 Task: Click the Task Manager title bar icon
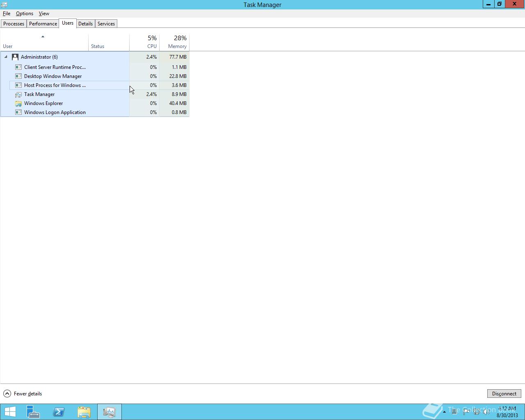pyautogui.click(x=4, y=5)
